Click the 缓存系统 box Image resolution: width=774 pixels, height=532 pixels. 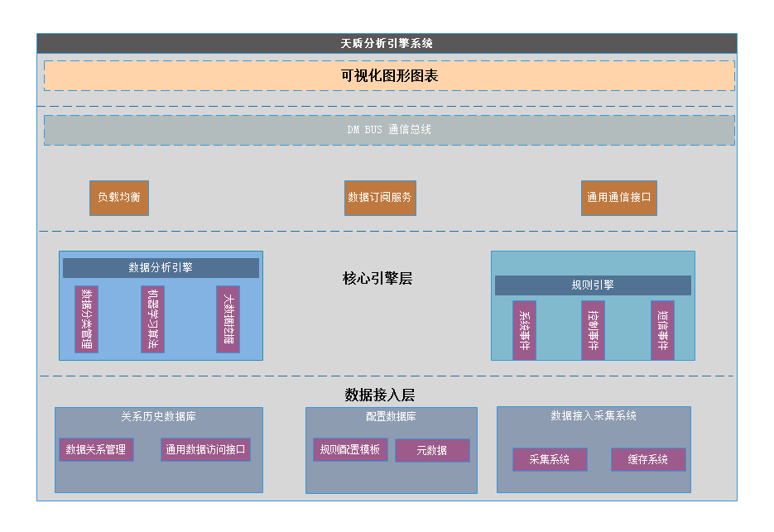coord(648,459)
